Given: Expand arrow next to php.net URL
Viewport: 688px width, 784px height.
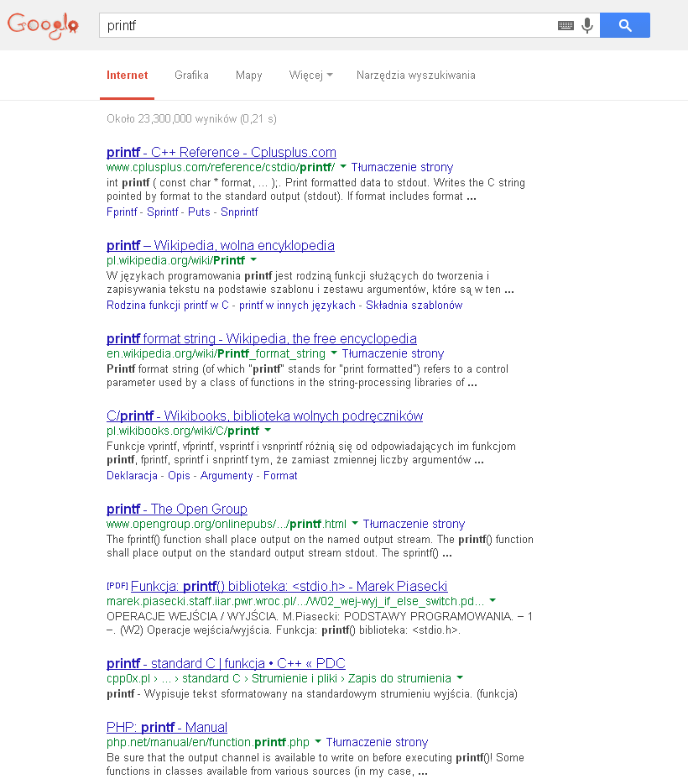Looking at the screenshot, I should pos(318,741).
